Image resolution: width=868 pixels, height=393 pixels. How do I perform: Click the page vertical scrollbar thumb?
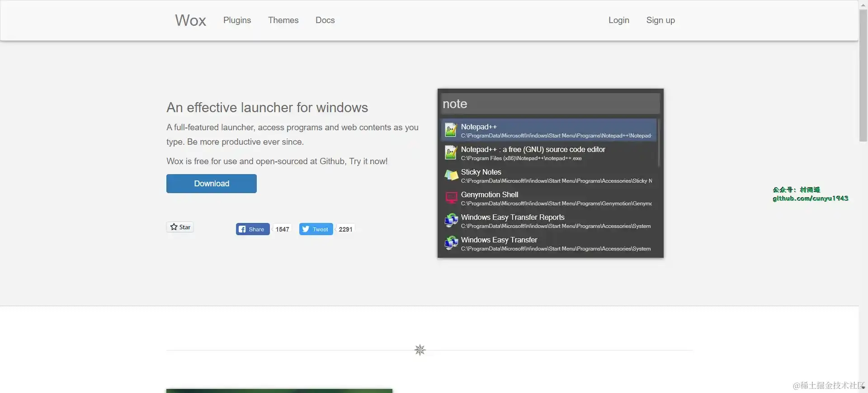tap(863, 75)
